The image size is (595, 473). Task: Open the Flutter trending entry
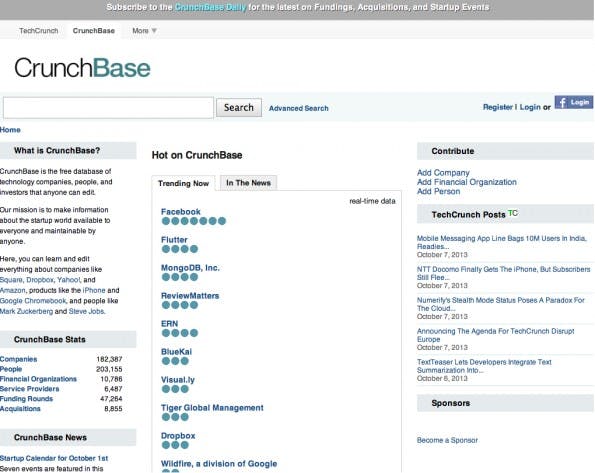174,240
